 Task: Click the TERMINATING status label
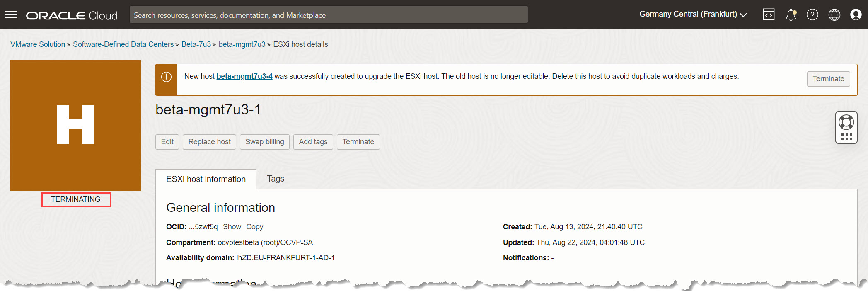pyautogui.click(x=76, y=199)
